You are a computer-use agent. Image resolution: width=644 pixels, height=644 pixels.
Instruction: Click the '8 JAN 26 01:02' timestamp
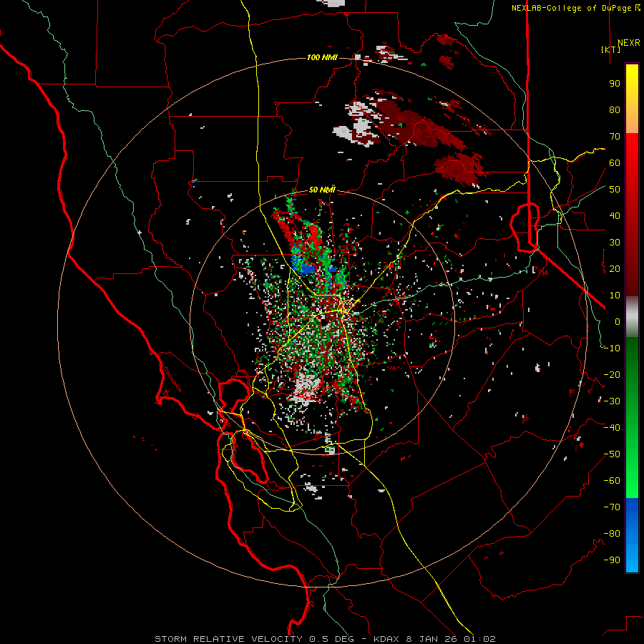click(x=451, y=639)
